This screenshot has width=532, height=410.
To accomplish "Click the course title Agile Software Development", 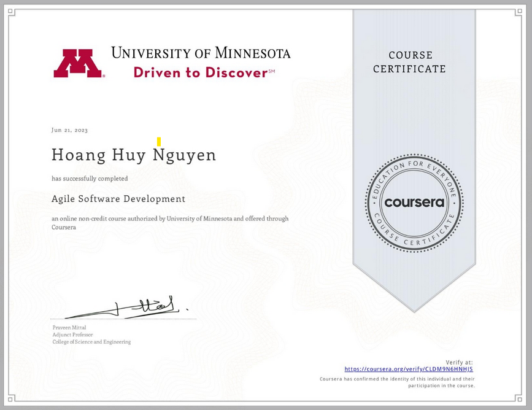I will pos(118,199).
